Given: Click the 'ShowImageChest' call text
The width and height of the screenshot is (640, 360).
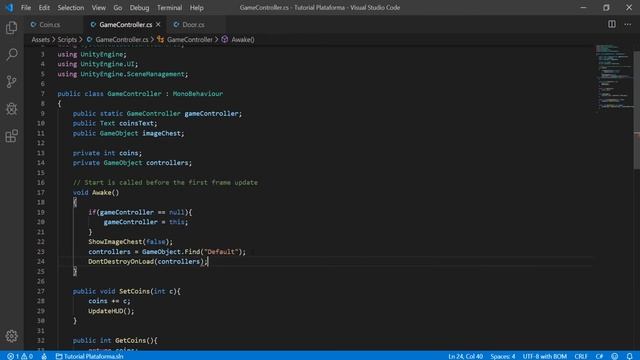Looking at the screenshot, I should click(x=115, y=242).
